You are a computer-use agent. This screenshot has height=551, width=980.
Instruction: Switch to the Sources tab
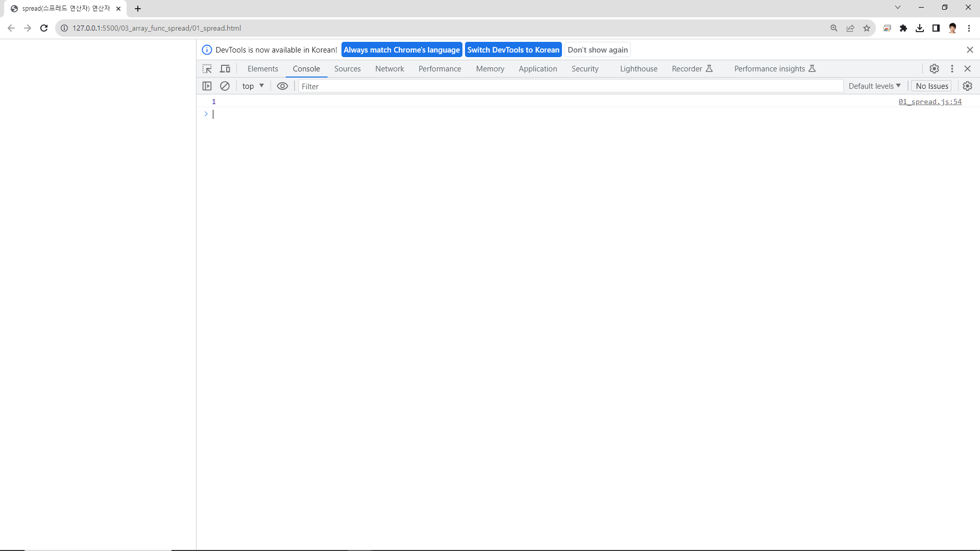[x=347, y=69]
